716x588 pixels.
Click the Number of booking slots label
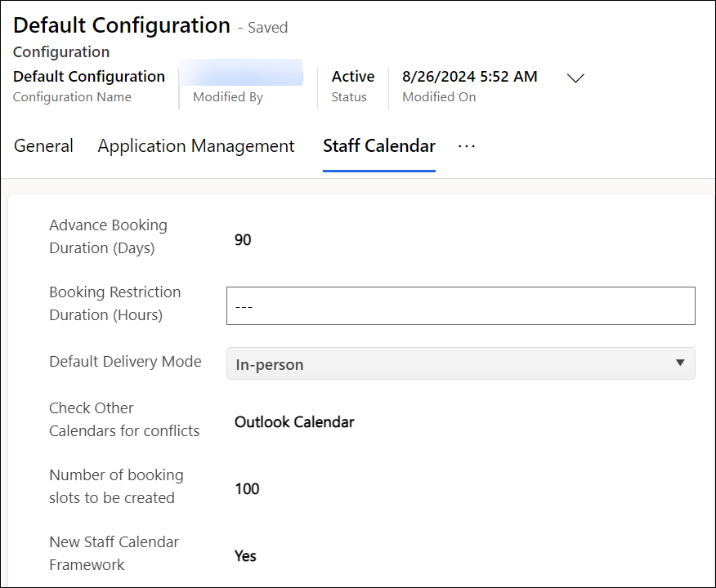116,487
